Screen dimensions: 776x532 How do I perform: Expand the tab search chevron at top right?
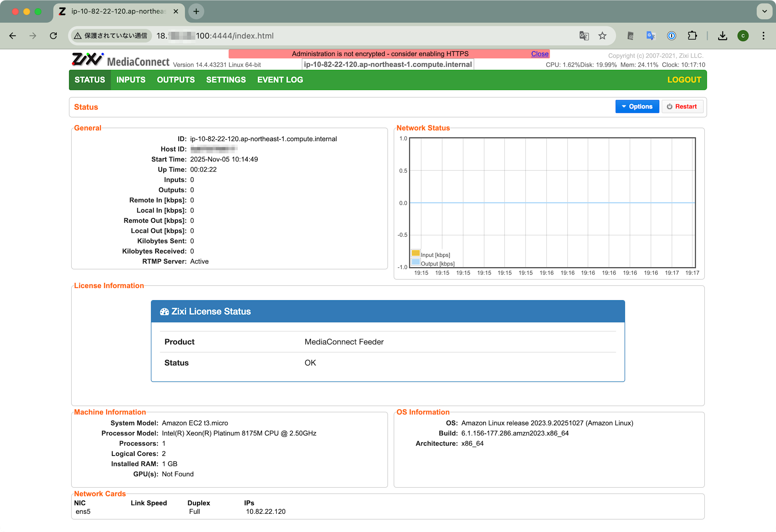(764, 11)
